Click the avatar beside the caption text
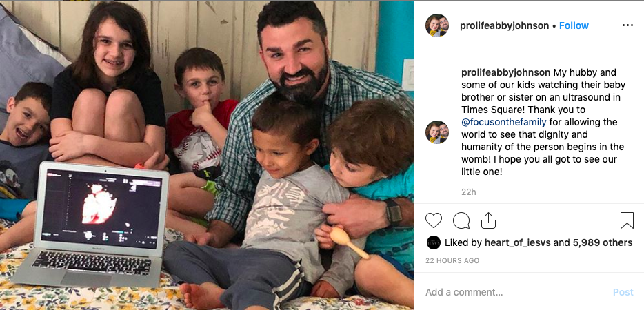 click(x=437, y=132)
